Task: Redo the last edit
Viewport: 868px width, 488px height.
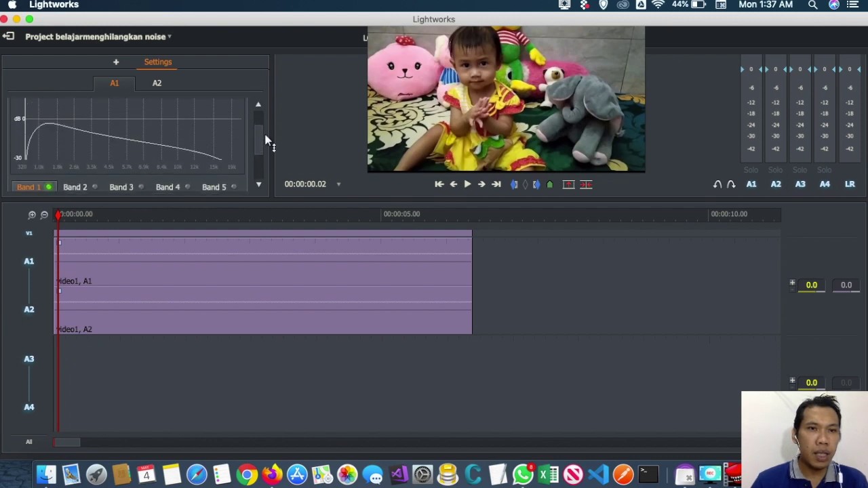Action: (x=731, y=184)
